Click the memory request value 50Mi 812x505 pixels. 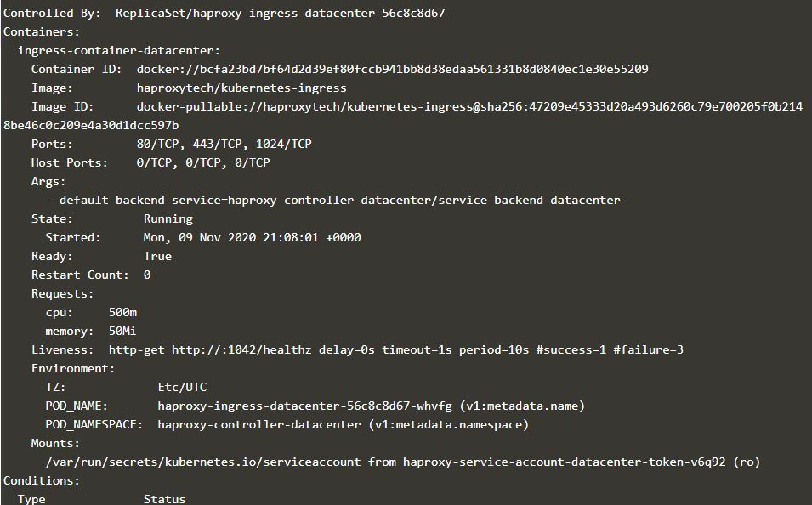pos(122,331)
